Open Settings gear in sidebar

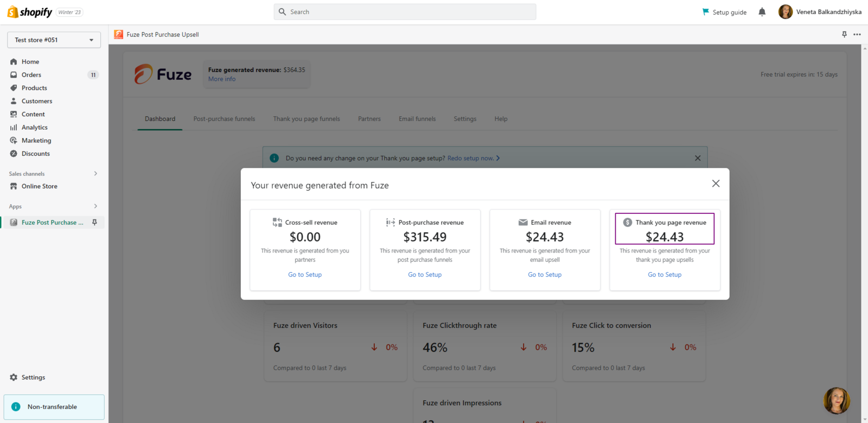click(x=14, y=377)
